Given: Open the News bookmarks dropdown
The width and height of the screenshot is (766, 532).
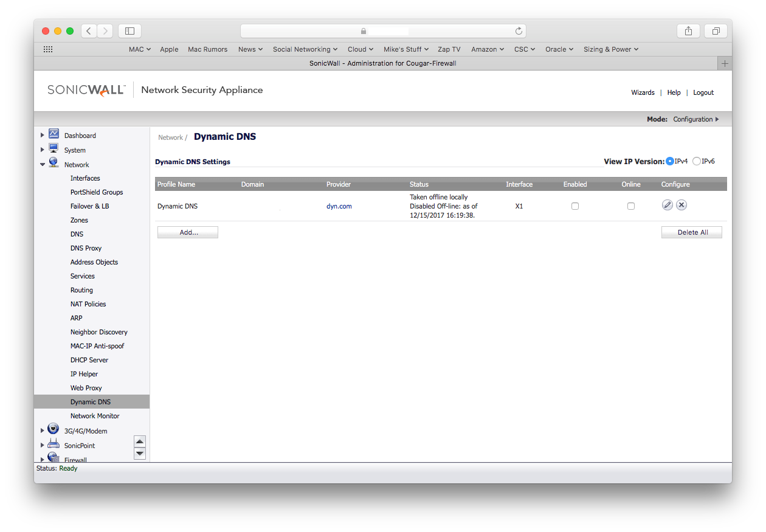Looking at the screenshot, I should (x=250, y=49).
